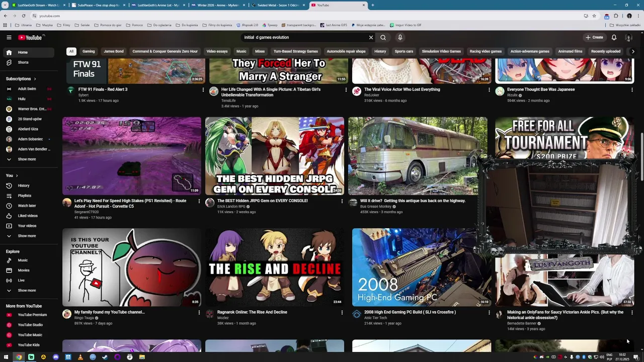Open Discord from the taskbar
This screenshot has width=644, height=362.
coord(55,357)
